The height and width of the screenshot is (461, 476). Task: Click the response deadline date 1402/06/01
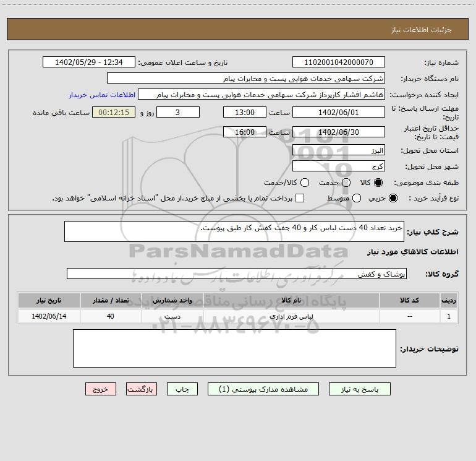click(339, 112)
